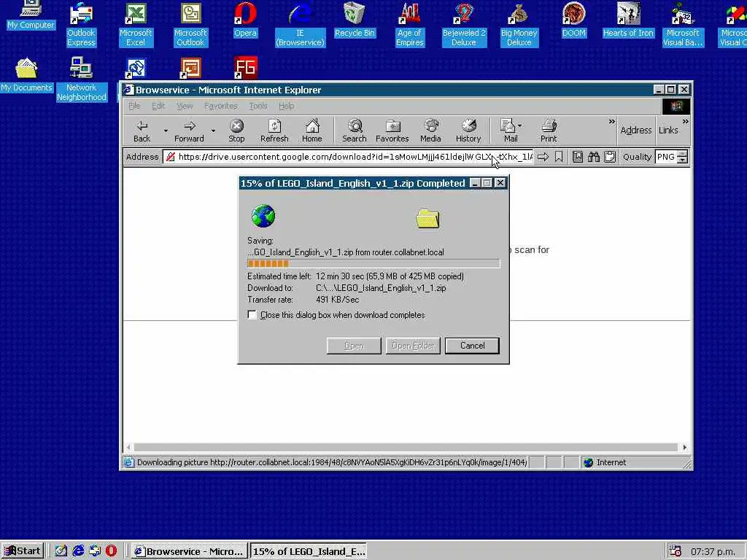Click the download progress bar

click(x=373, y=263)
